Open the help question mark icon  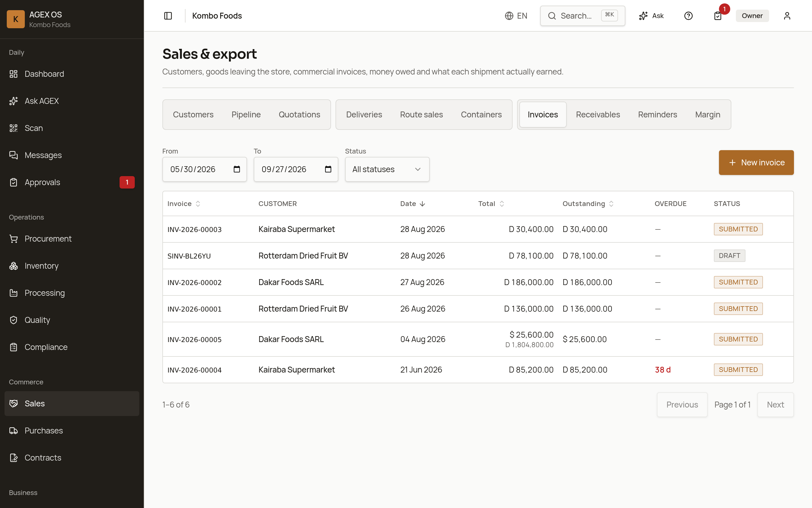(688, 16)
